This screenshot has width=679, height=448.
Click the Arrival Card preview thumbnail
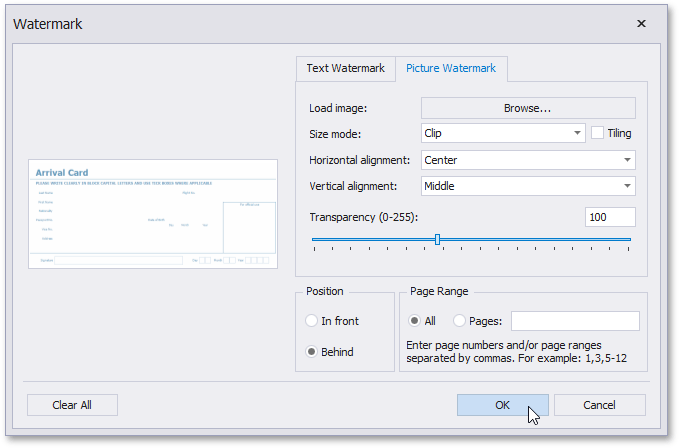(152, 213)
